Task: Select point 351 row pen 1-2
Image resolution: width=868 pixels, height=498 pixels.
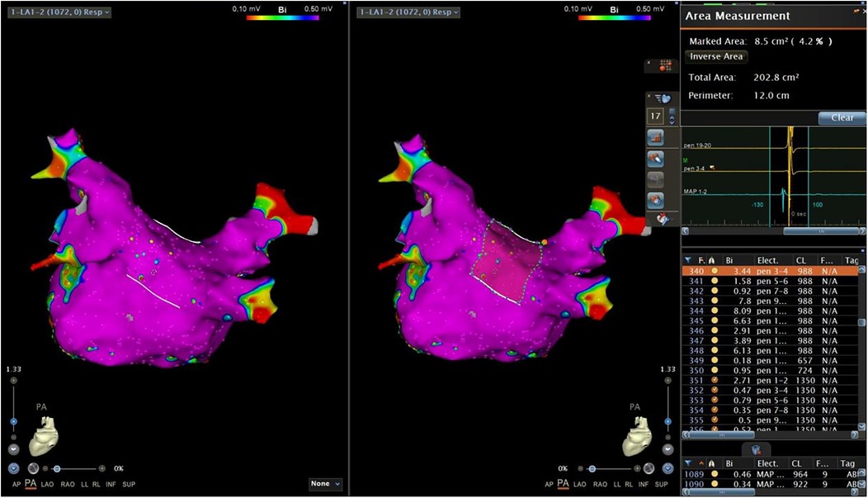Action: click(770, 381)
